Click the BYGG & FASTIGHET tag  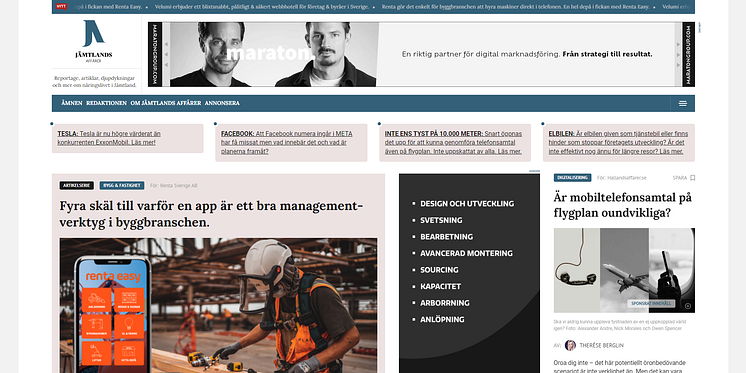[x=122, y=186]
